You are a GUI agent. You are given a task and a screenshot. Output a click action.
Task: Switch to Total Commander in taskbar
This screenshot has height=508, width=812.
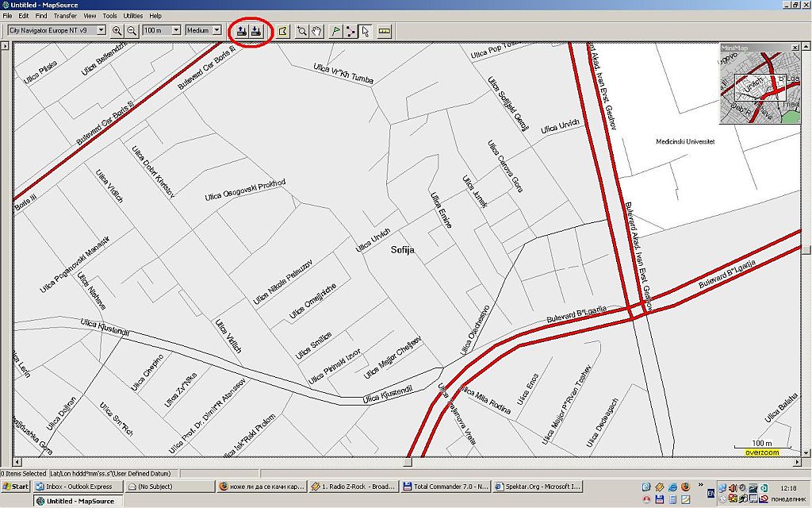446,486
